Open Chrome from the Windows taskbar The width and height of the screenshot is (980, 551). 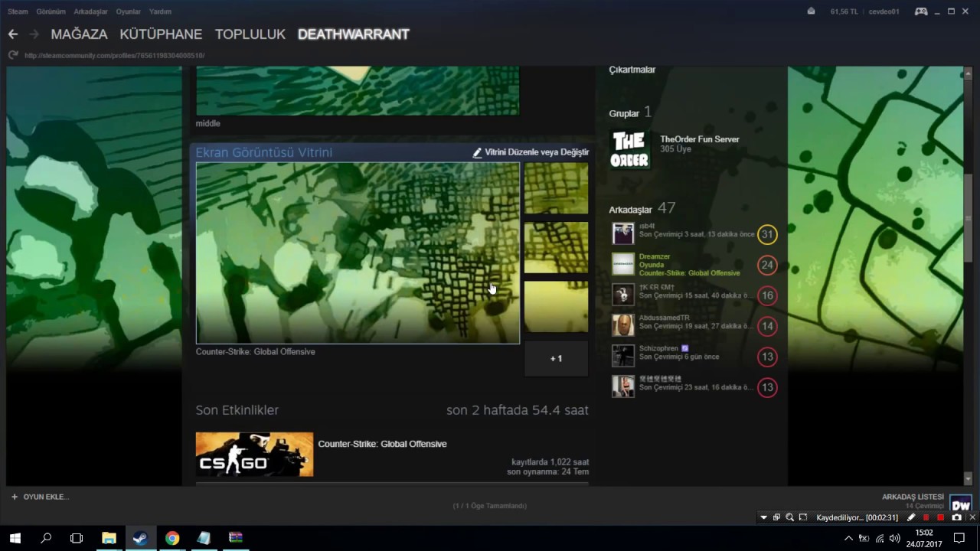(x=172, y=538)
